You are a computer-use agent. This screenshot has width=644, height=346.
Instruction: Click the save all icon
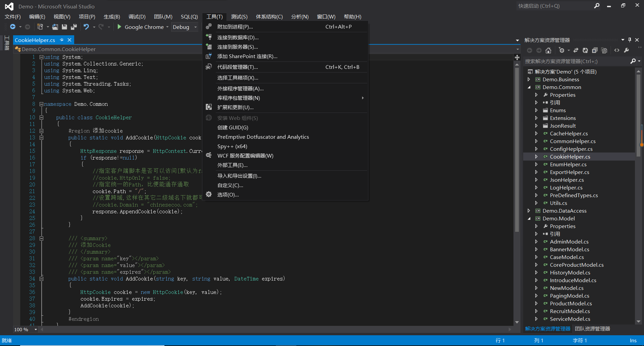(x=74, y=27)
